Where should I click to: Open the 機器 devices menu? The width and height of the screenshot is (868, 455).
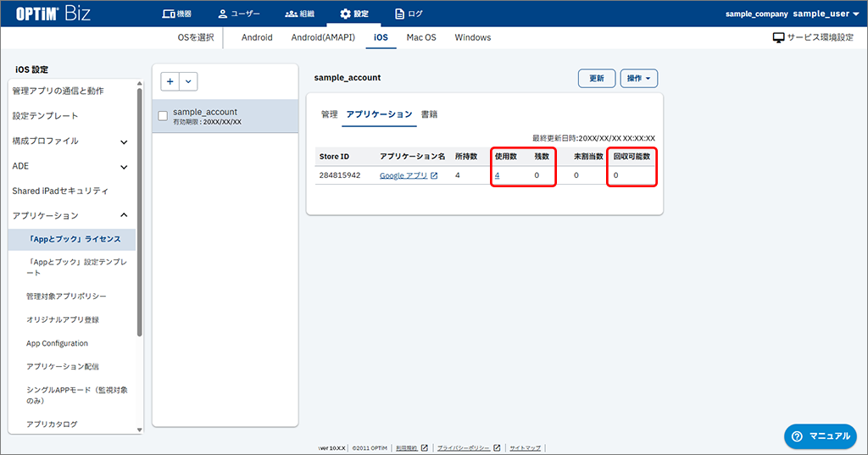pos(176,14)
